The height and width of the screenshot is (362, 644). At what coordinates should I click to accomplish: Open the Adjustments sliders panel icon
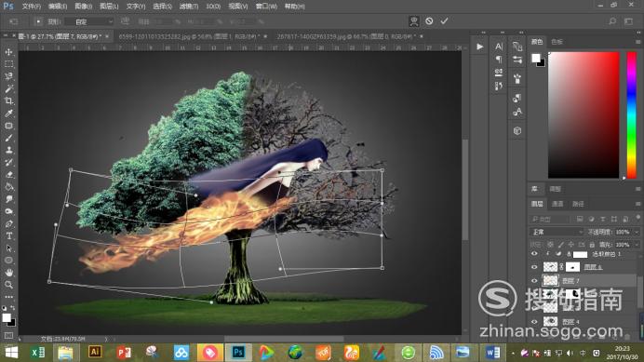[517, 60]
